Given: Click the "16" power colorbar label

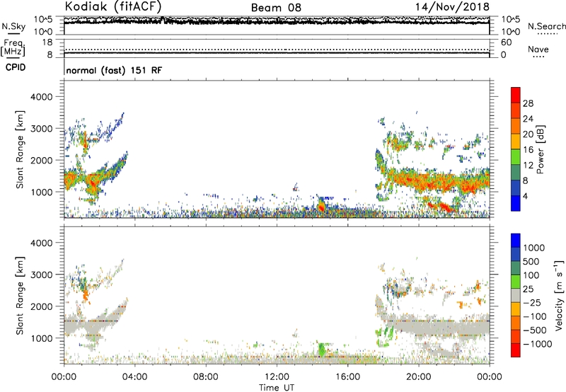Looking at the screenshot, I should point(528,150).
